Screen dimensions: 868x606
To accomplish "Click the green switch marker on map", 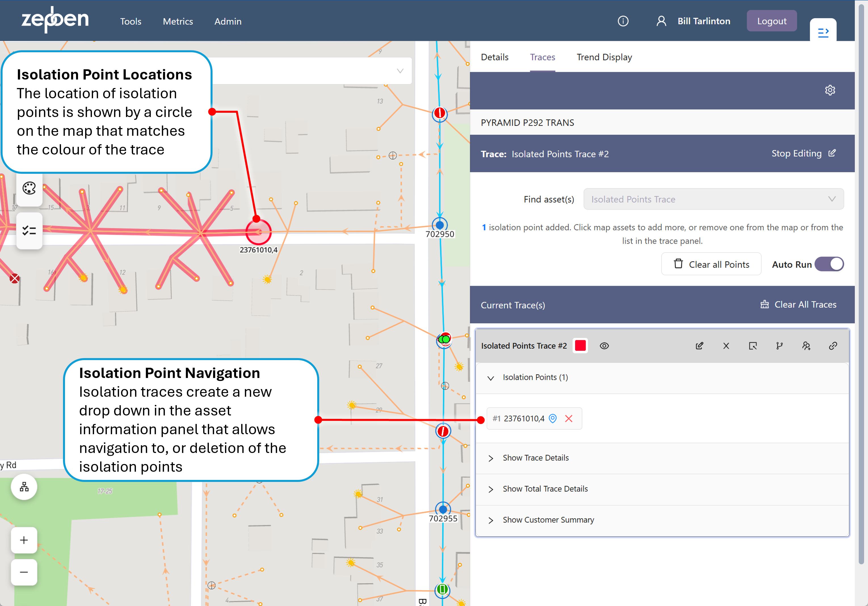I will pos(442,589).
